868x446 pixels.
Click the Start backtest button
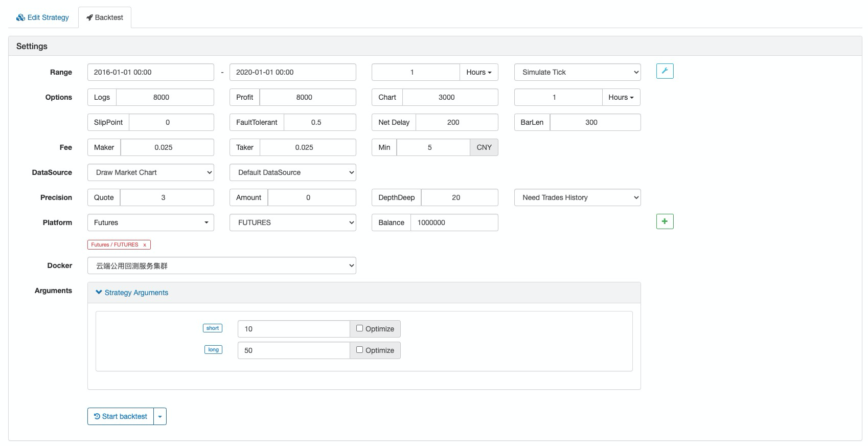coord(121,416)
